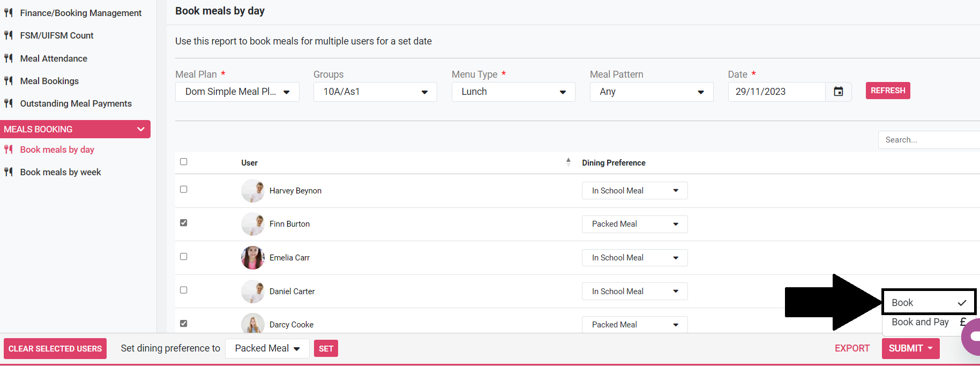Open Daniel Carter's dining preference dropdown

point(634,292)
